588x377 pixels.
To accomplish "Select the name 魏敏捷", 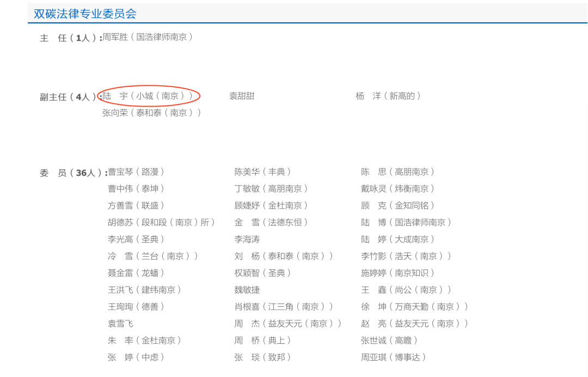I will [x=247, y=290].
